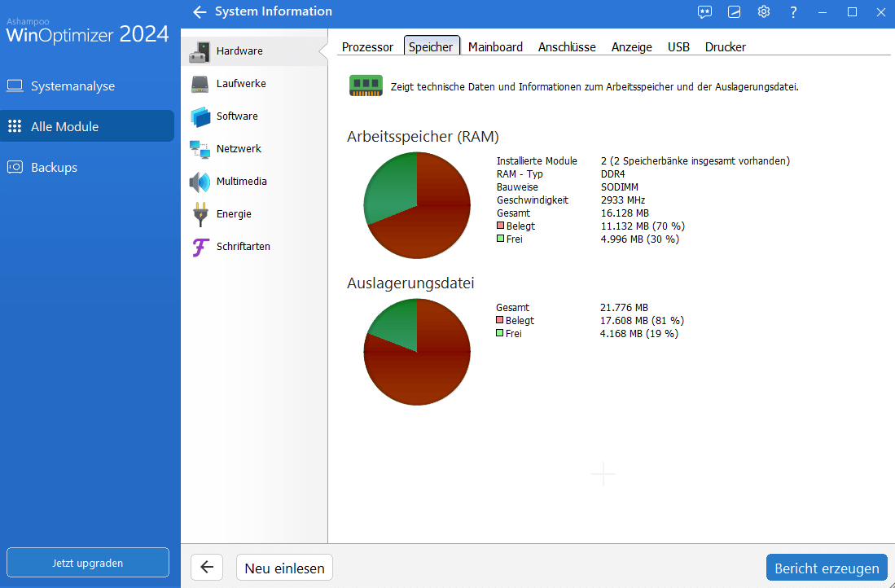
Task: Click the Auslagerungsdatei pie chart
Action: (417, 352)
